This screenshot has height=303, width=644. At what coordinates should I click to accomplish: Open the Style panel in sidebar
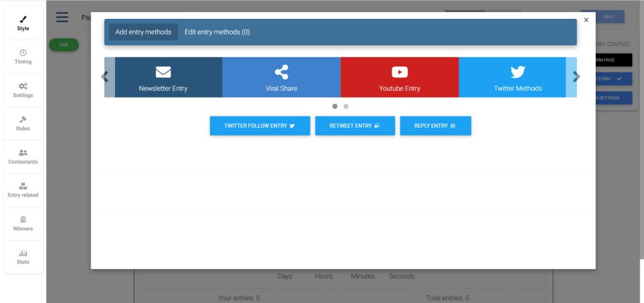point(23,24)
